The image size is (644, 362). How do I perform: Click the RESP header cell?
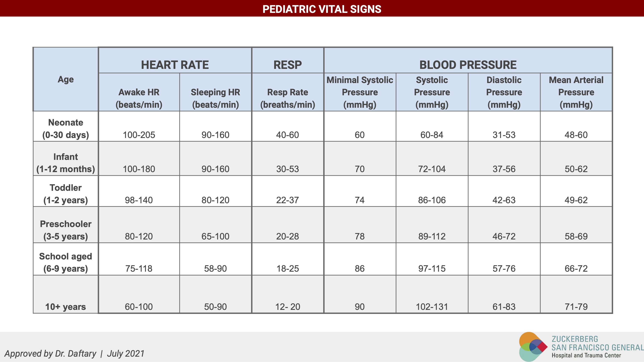(x=287, y=65)
